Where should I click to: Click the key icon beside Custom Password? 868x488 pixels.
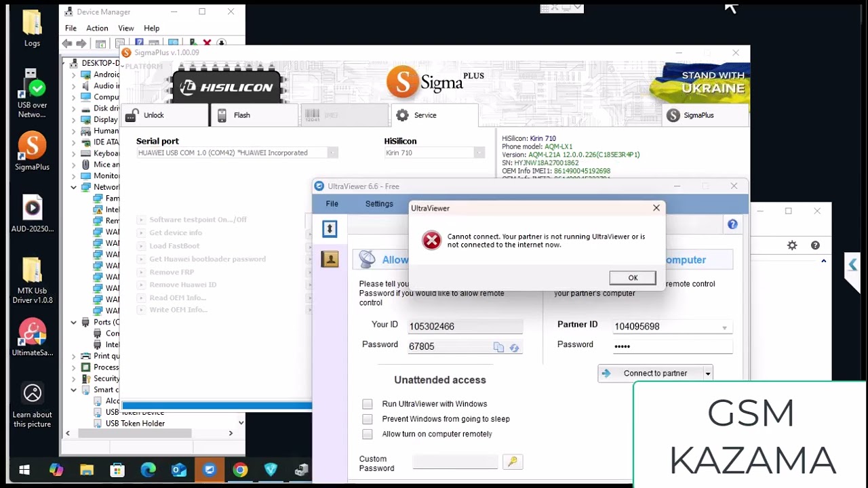pos(513,462)
